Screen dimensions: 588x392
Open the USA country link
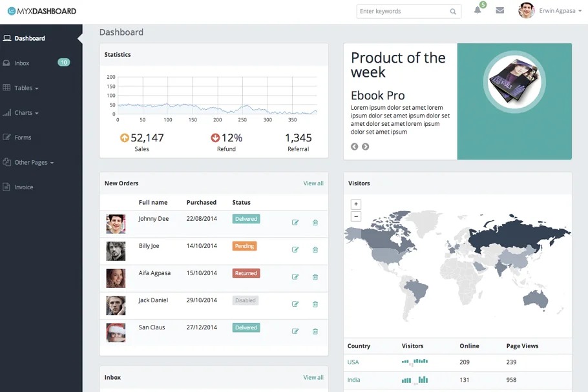(x=353, y=362)
